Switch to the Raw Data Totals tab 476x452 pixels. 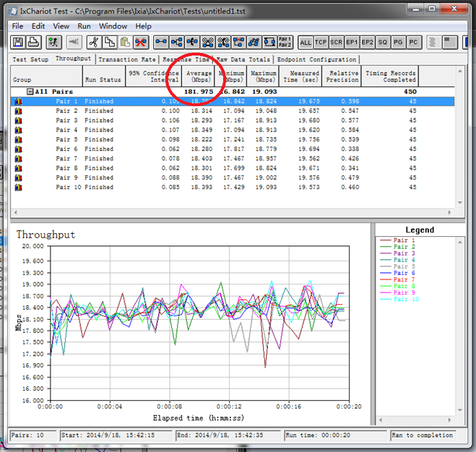pos(243,59)
